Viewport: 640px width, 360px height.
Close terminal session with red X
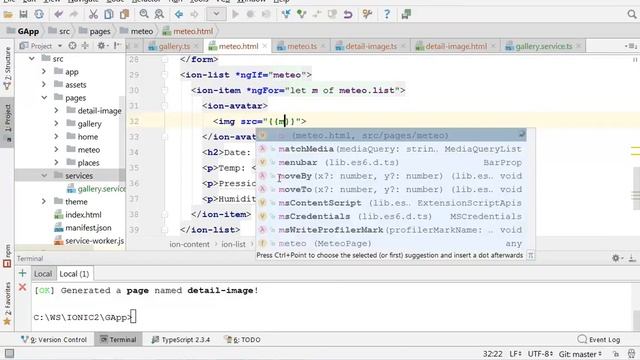point(22,287)
